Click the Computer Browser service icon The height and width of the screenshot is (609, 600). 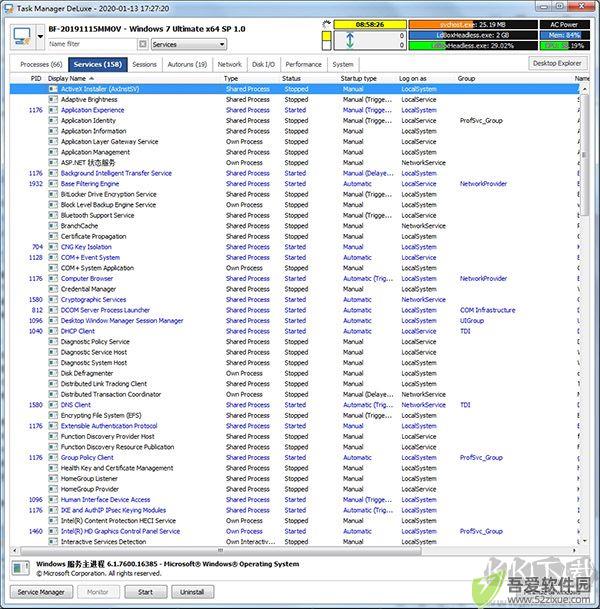point(53,278)
